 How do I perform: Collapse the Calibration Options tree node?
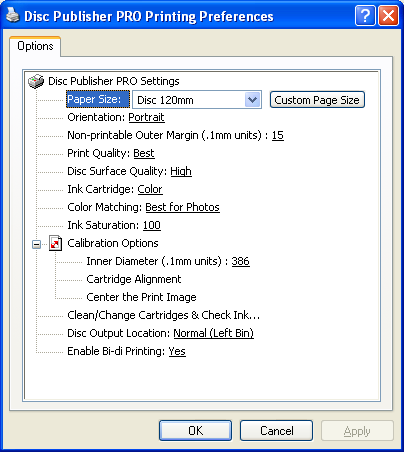click(x=36, y=244)
